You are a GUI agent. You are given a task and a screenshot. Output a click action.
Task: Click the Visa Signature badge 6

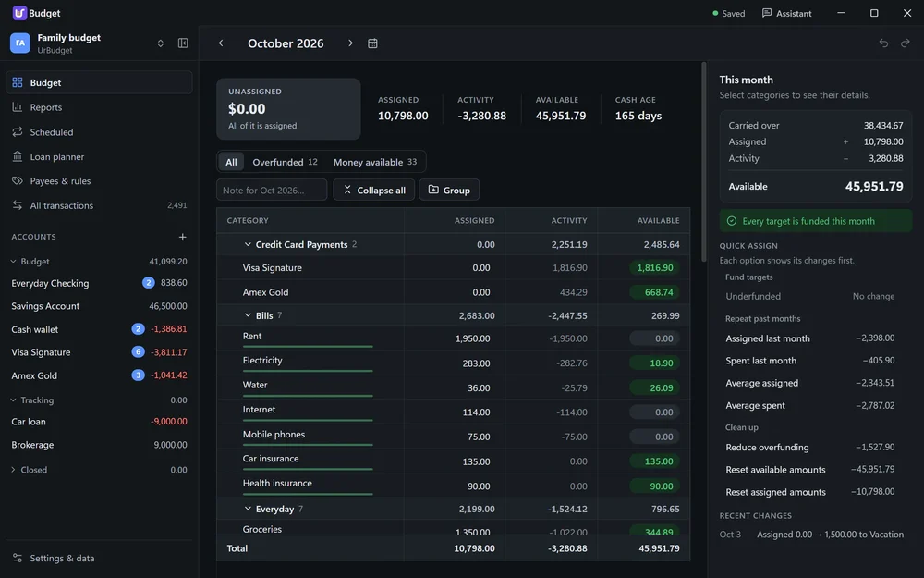tap(138, 352)
